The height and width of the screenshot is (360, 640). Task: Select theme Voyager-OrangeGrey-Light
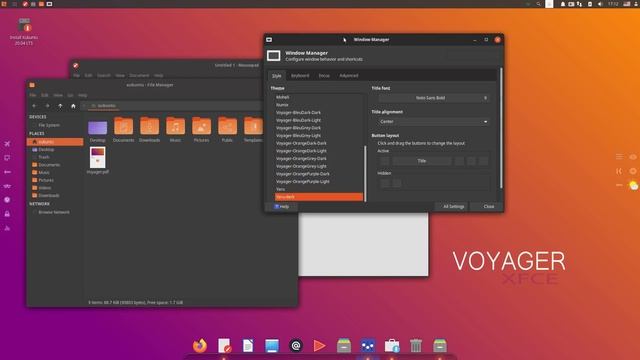pyautogui.click(x=318, y=167)
